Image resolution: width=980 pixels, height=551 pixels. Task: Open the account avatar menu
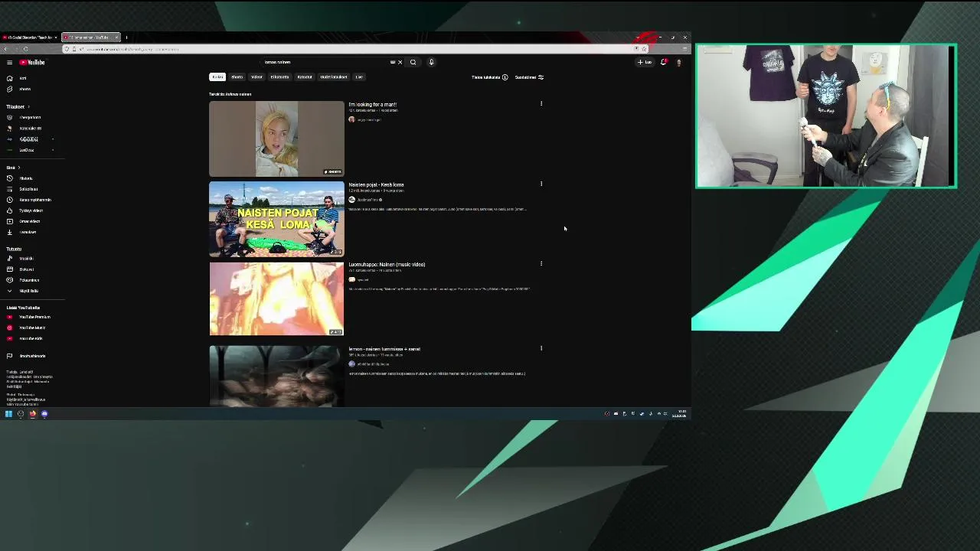pos(678,62)
